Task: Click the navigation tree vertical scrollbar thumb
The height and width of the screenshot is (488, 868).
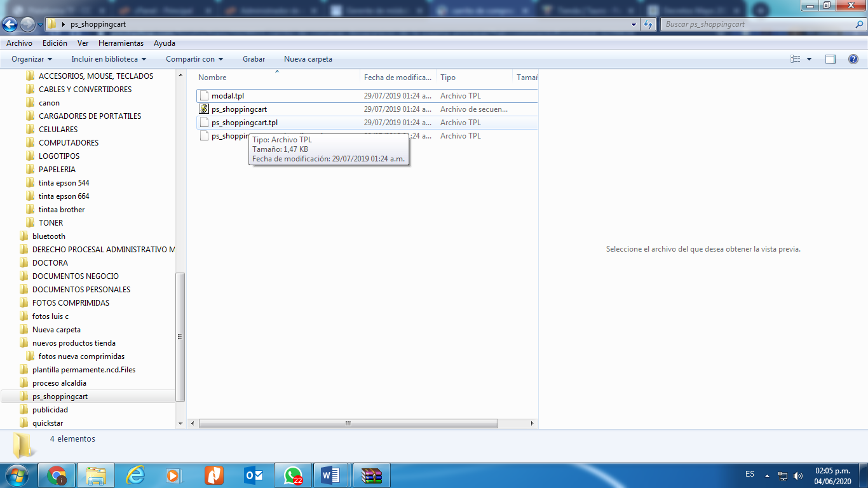Action: click(x=180, y=337)
